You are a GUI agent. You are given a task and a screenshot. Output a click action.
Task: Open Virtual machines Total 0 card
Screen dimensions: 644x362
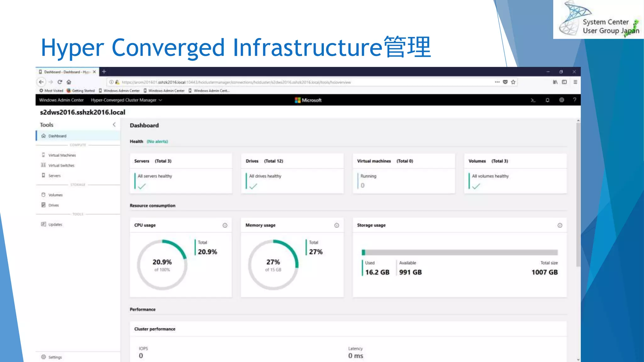pos(404,173)
